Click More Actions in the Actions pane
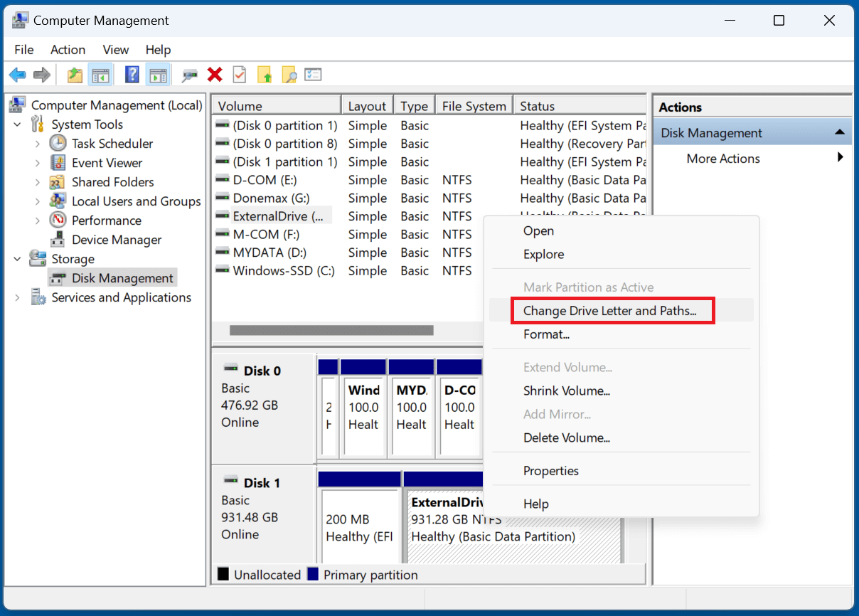859x616 pixels. coord(722,158)
